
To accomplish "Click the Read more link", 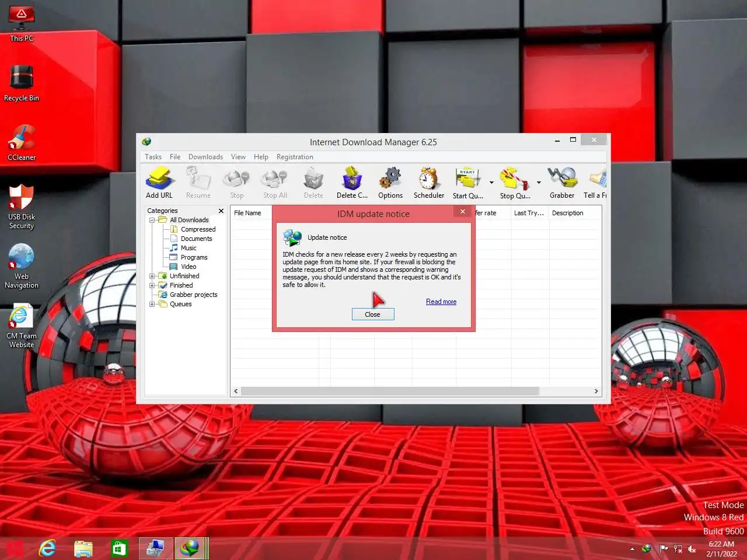I will tap(441, 302).
